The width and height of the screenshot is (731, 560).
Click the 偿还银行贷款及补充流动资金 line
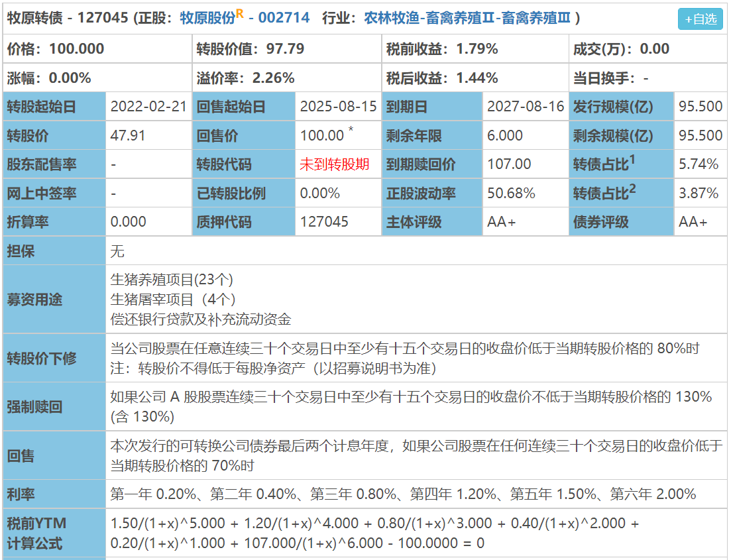(201, 319)
